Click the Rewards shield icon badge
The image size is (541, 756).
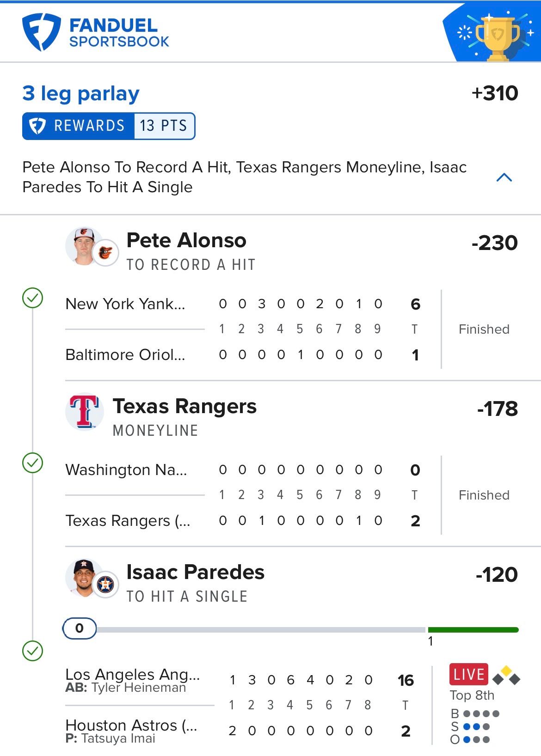click(37, 126)
